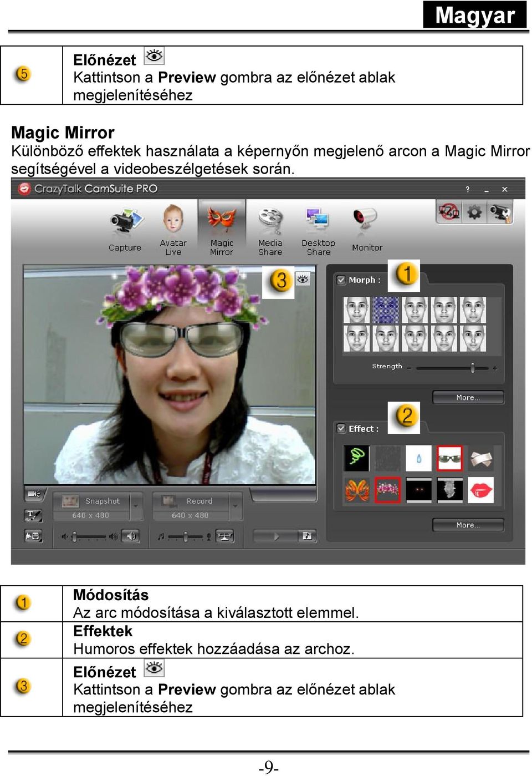Expand the Record resolution dropdown arrow
532x776 pixels.
[236, 506]
